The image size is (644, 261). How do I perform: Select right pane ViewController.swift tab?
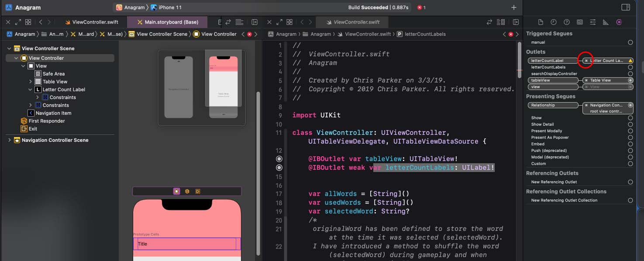[351, 22]
